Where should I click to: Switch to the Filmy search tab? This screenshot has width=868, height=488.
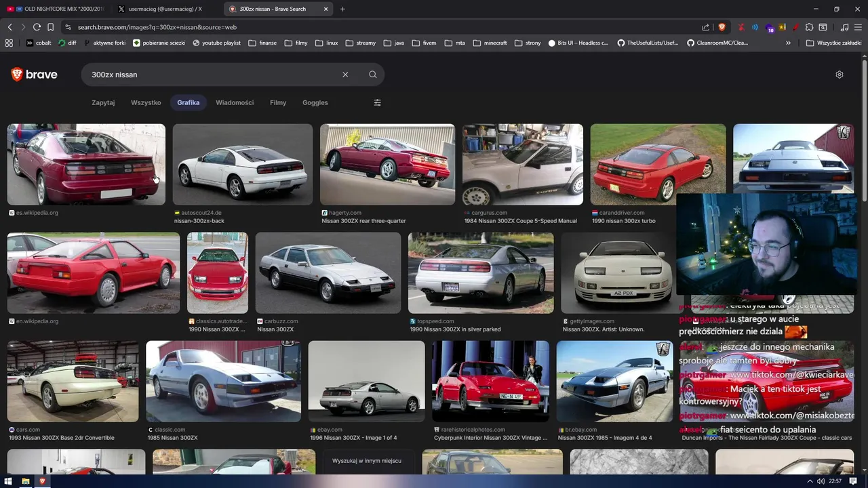coord(278,102)
